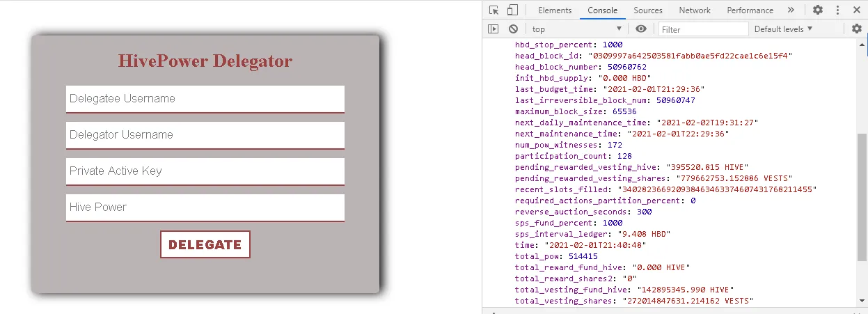
Task: Click total_reward_fund_hive value "0.000 HIVE"
Action: (x=661, y=267)
